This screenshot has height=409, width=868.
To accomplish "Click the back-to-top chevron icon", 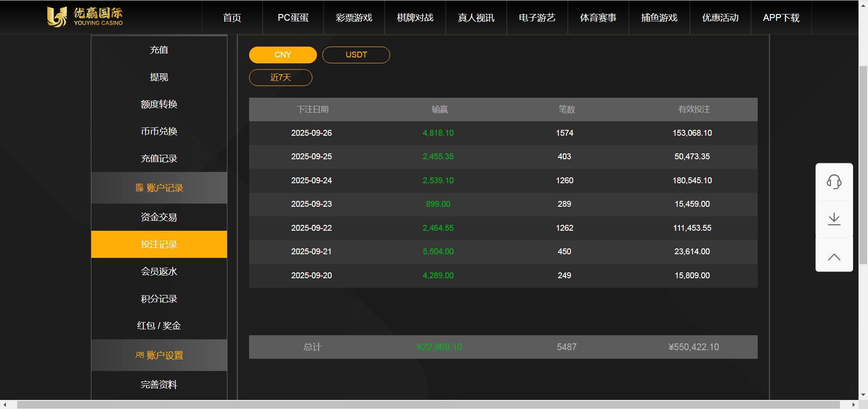I will click(x=834, y=257).
